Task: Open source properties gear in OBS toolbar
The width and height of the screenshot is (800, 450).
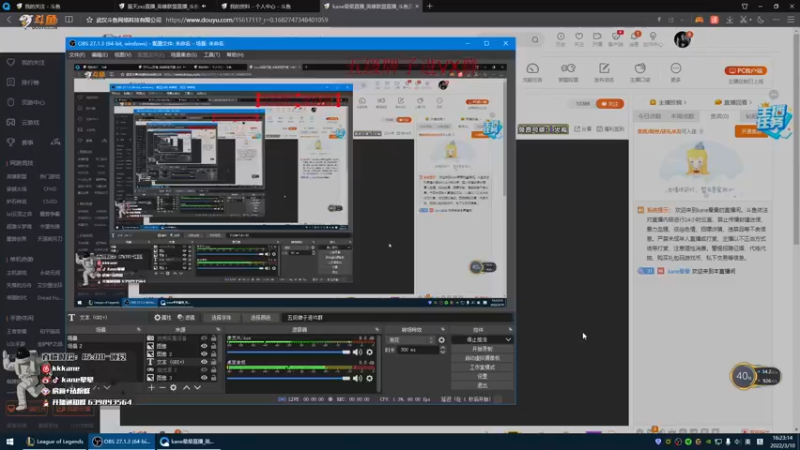Action: pos(163,317)
